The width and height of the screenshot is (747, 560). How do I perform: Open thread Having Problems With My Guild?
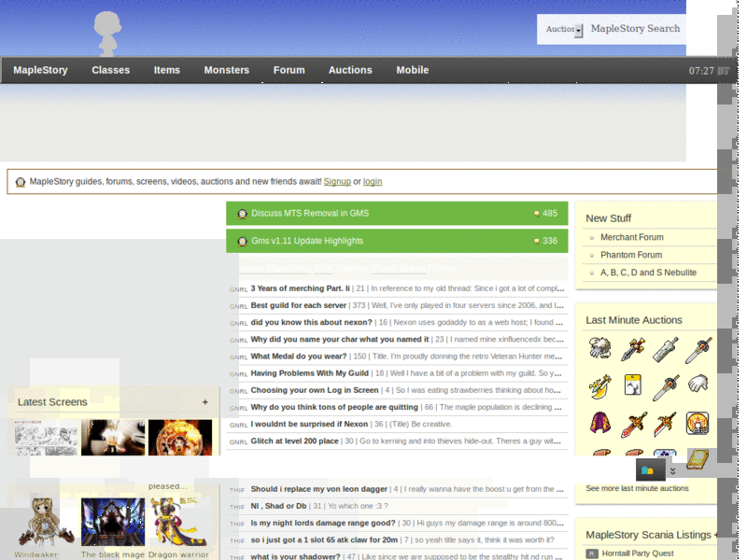click(x=310, y=373)
